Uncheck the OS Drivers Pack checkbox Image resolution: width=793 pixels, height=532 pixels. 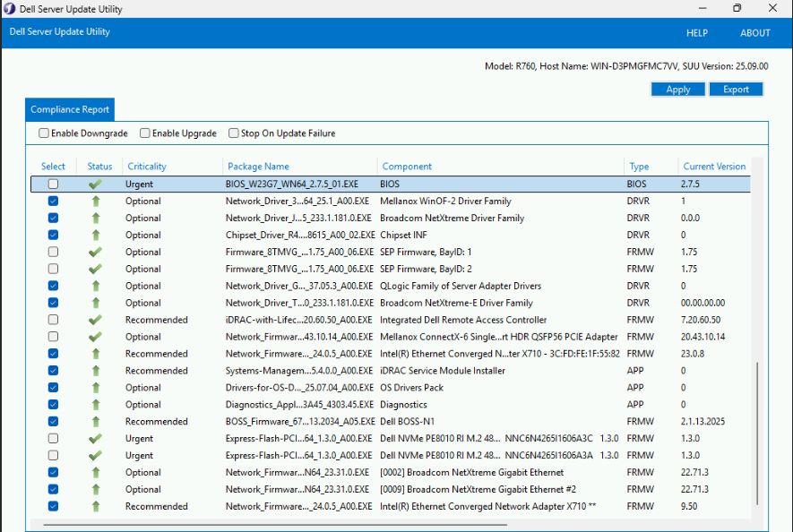pyautogui.click(x=53, y=388)
